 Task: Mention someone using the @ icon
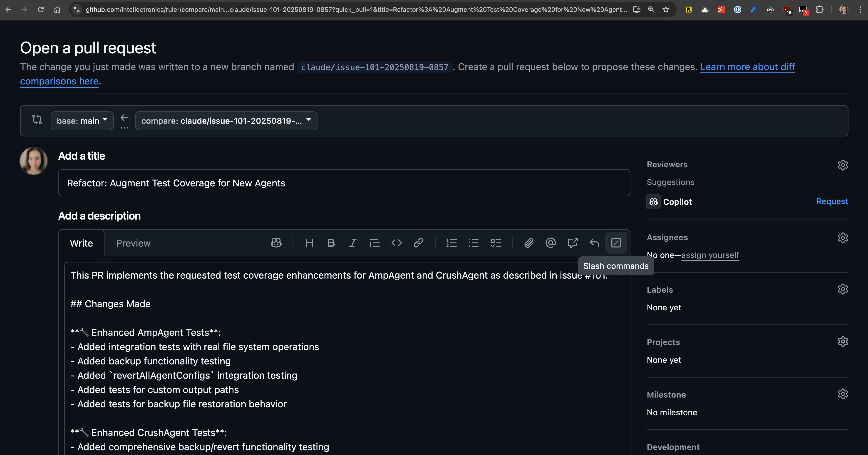550,243
